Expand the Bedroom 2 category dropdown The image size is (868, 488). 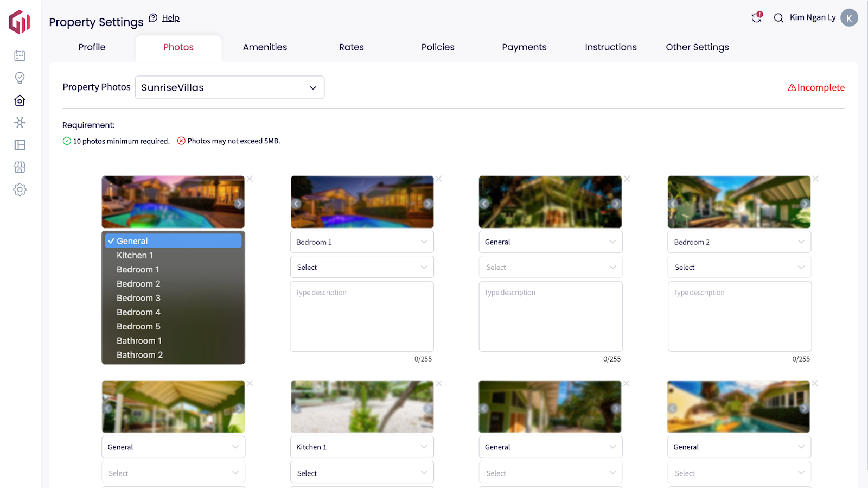click(x=739, y=242)
